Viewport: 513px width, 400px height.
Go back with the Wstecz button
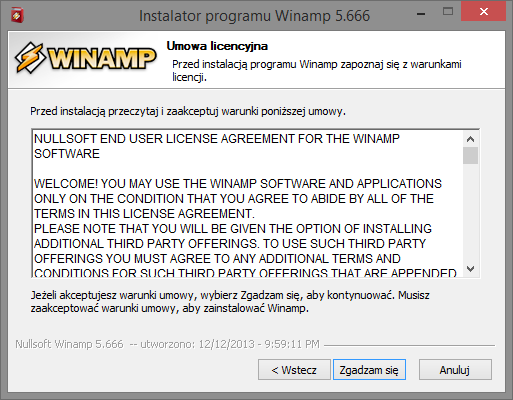294,370
